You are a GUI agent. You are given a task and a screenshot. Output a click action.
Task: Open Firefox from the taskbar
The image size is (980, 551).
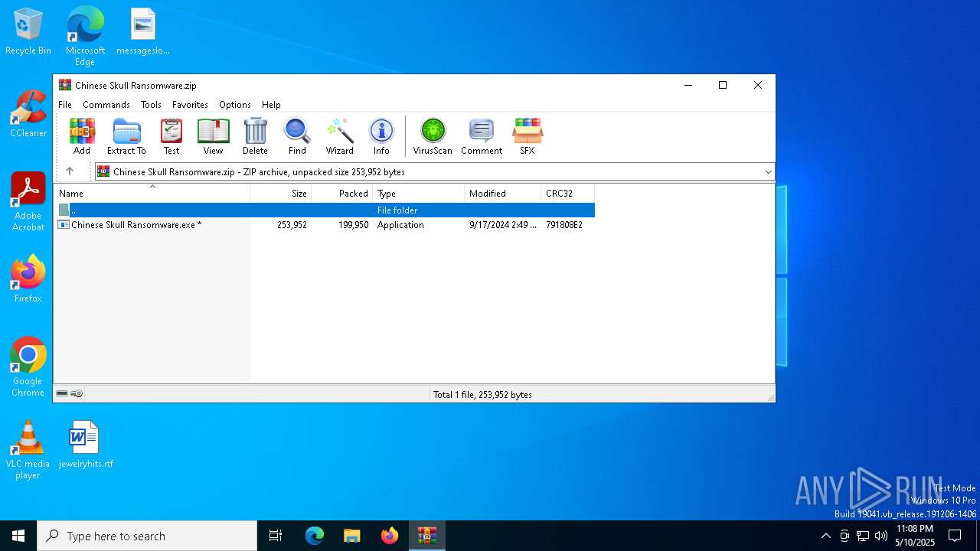[390, 536]
